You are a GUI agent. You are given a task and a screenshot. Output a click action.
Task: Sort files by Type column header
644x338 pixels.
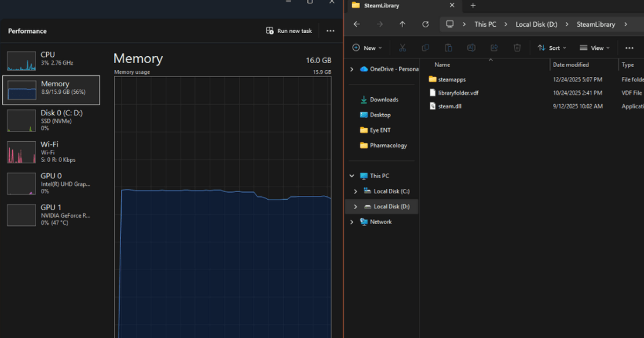point(628,64)
